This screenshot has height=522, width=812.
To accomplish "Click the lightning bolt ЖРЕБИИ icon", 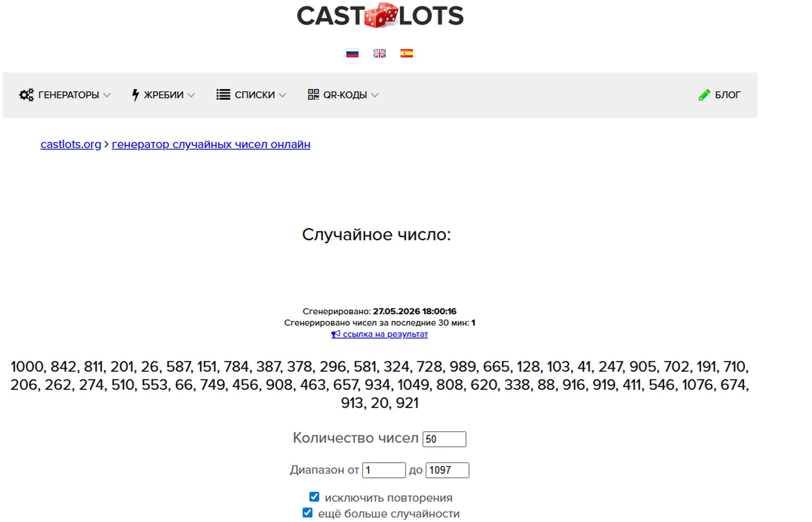I will pyautogui.click(x=136, y=95).
